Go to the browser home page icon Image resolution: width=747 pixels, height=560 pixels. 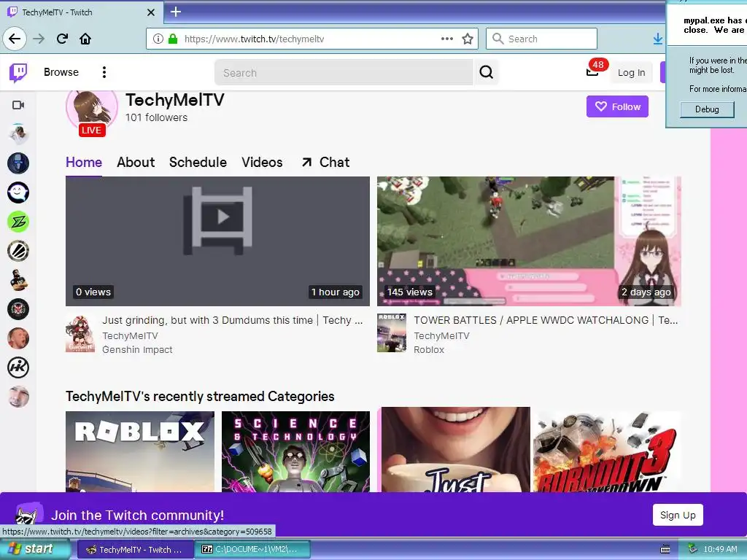click(x=85, y=39)
